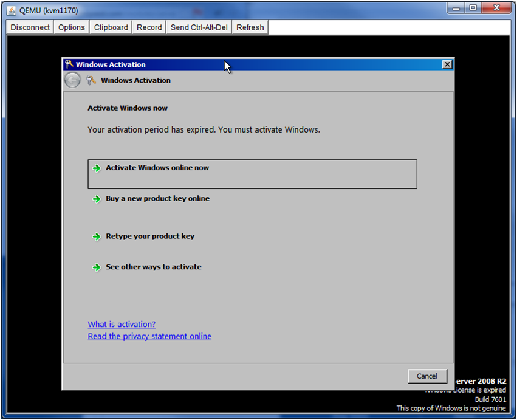
Task: Maximize the QEMU viewer window
Action: (473, 9)
